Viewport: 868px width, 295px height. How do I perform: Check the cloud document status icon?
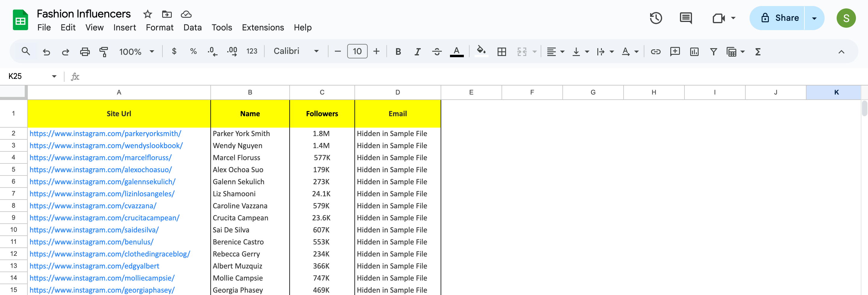(x=186, y=14)
